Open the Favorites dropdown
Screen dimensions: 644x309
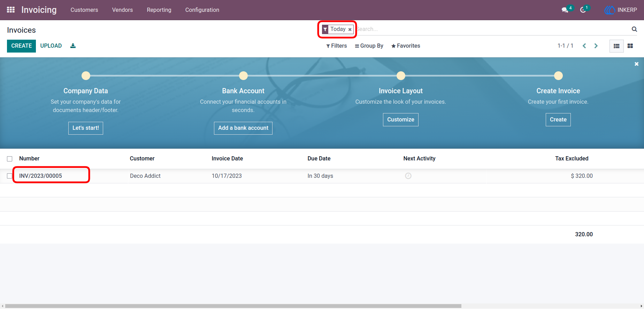[x=406, y=46]
